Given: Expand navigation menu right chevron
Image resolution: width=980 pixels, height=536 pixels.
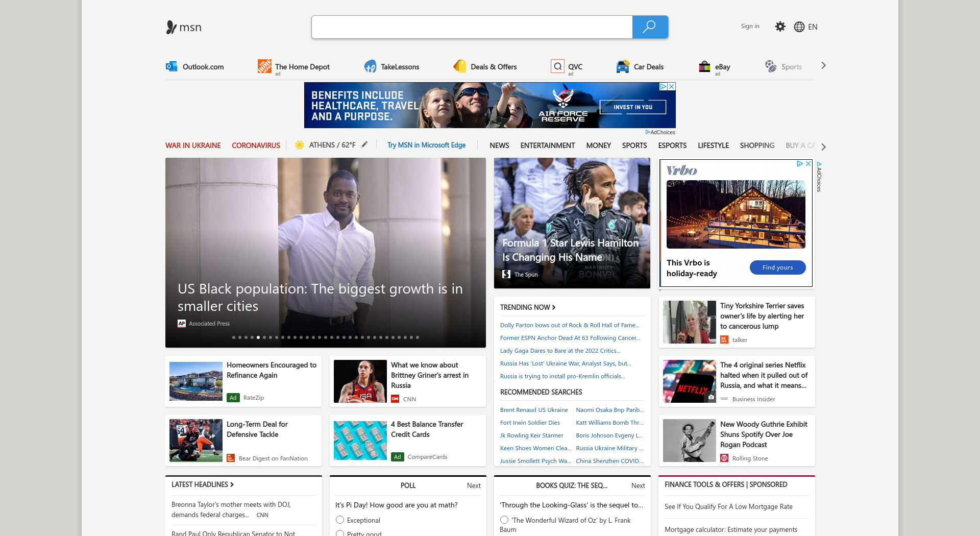Looking at the screenshot, I should point(823,147).
